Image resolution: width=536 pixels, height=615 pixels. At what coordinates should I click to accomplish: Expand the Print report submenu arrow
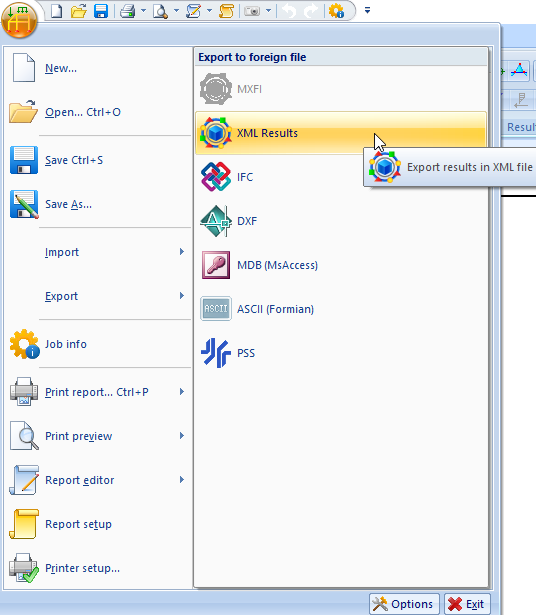click(x=182, y=392)
